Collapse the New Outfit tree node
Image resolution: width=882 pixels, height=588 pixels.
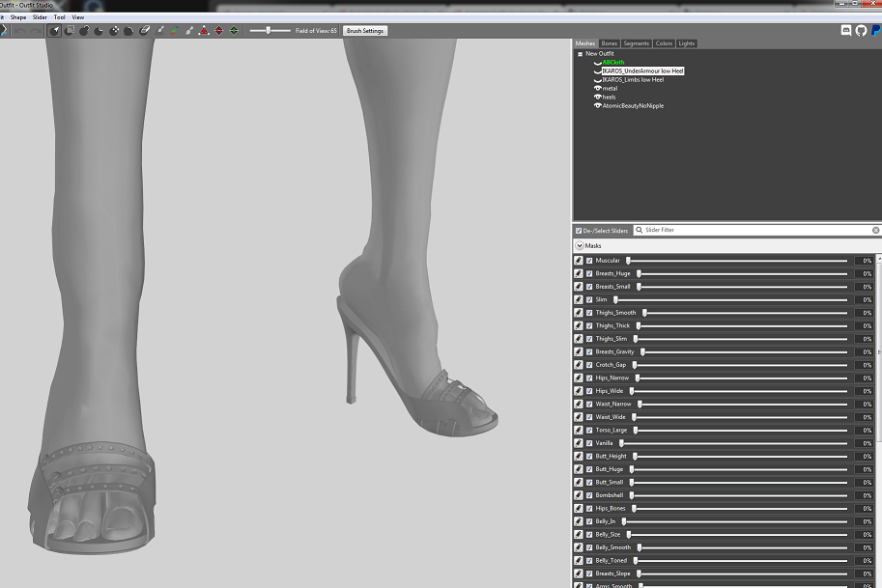pyautogui.click(x=580, y=54)
